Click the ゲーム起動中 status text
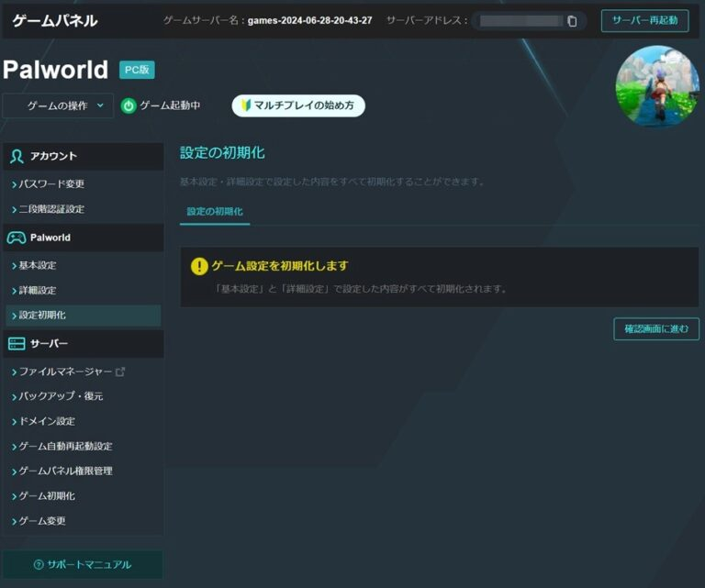 click(170, 105)
